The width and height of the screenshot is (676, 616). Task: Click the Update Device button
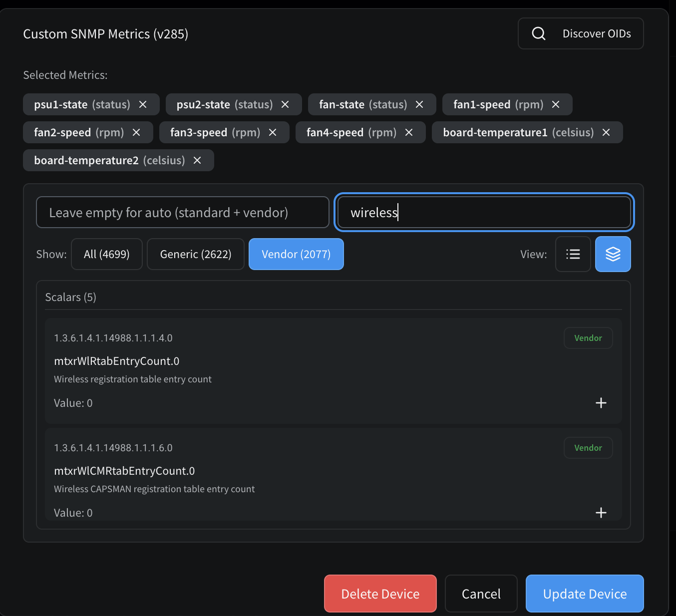[585, 594]
